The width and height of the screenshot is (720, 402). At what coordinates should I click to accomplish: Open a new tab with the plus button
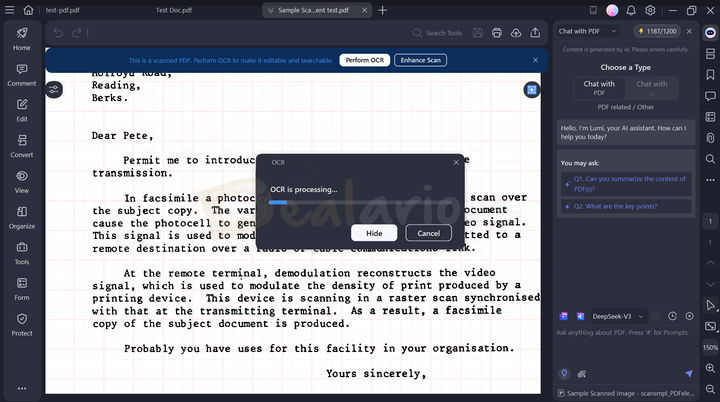[x=382, y=10]
